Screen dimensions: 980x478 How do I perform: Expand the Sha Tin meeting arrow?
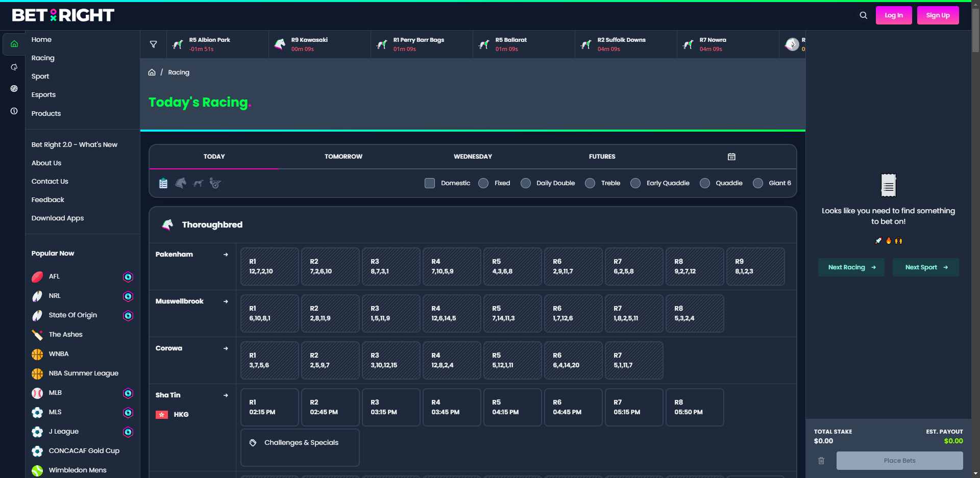226,395
